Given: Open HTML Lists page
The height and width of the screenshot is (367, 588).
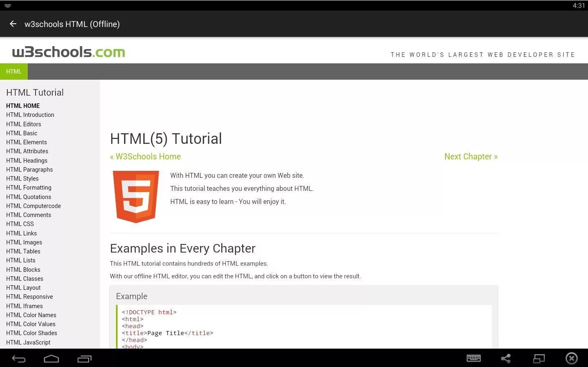Looking at the screenshot, I should 21,260.
